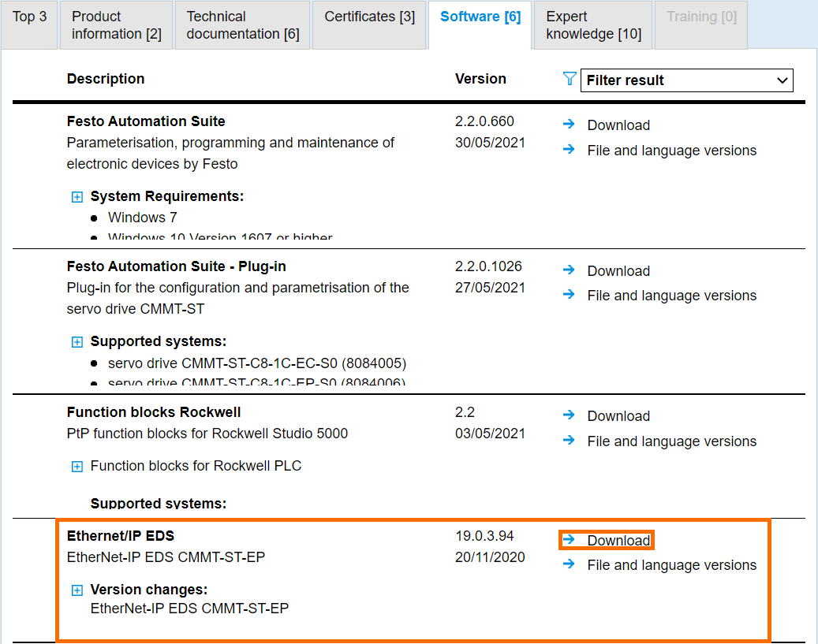
Task: Download Festo Automation Suite Plug-in
Action: pyautogui.click(x=618, y=271)
